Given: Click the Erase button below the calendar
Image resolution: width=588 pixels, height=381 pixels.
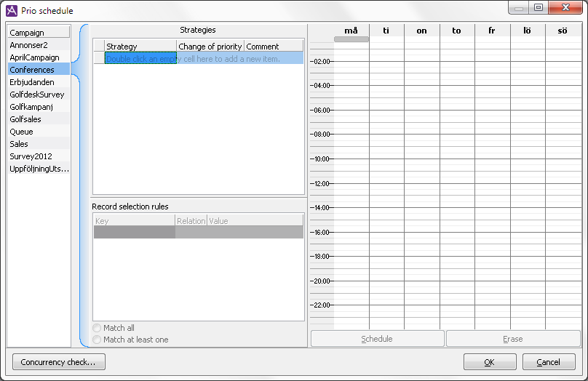Looking at the screenshot, I should pos(512,339).
